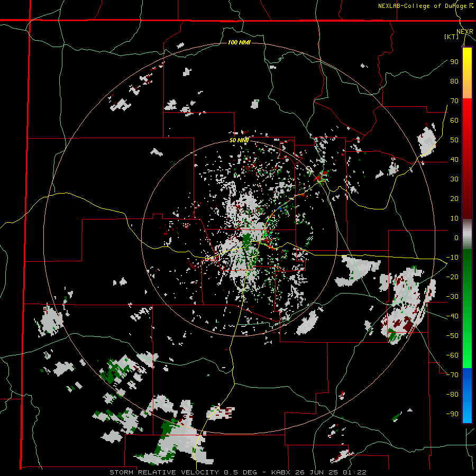The image size is (476, 476).
Task: Click the bright green segment of the color bar
Action: pyautogui.click(x=467, y=349)
